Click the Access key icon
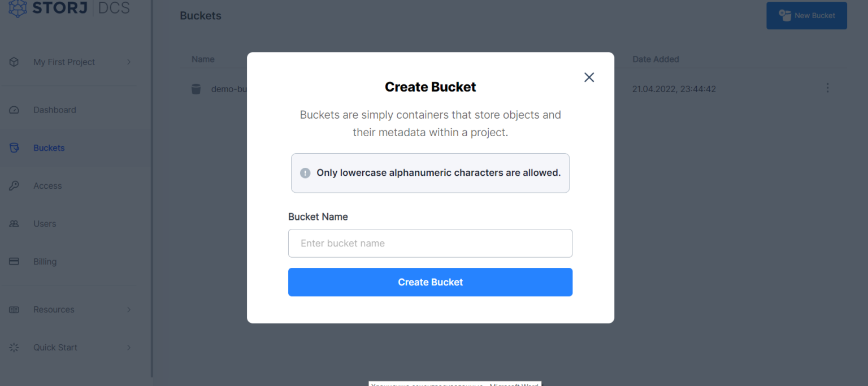The image size is (868, 386). 14,185
